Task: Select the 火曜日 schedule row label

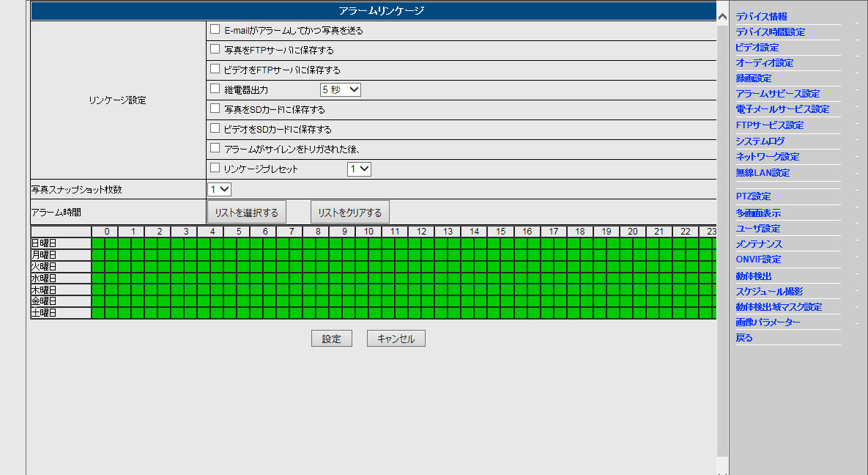Action: [x=61, y=267]
